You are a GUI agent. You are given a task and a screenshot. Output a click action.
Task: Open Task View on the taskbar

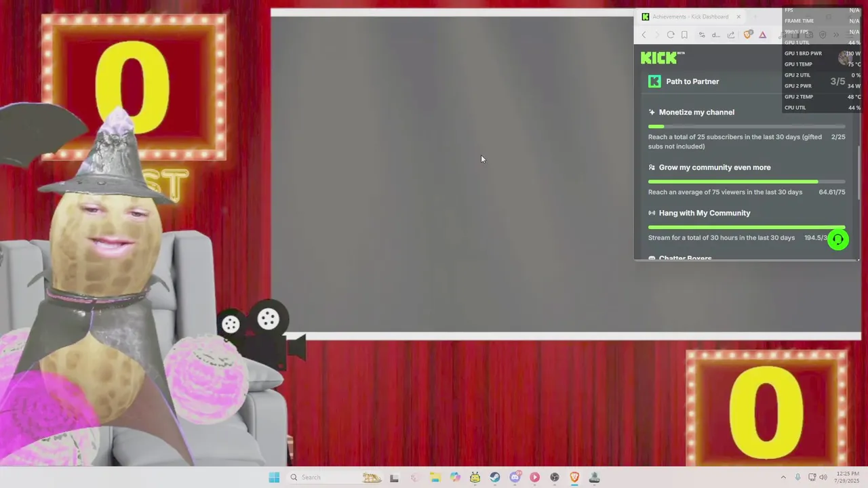pos(394,477)
